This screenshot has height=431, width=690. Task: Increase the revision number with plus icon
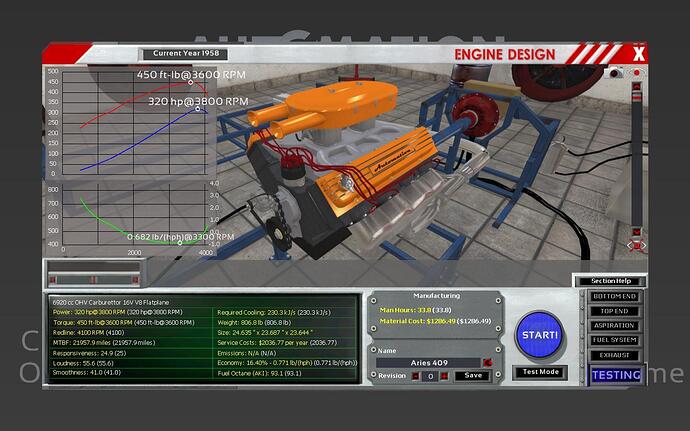(x=442, y=376)
